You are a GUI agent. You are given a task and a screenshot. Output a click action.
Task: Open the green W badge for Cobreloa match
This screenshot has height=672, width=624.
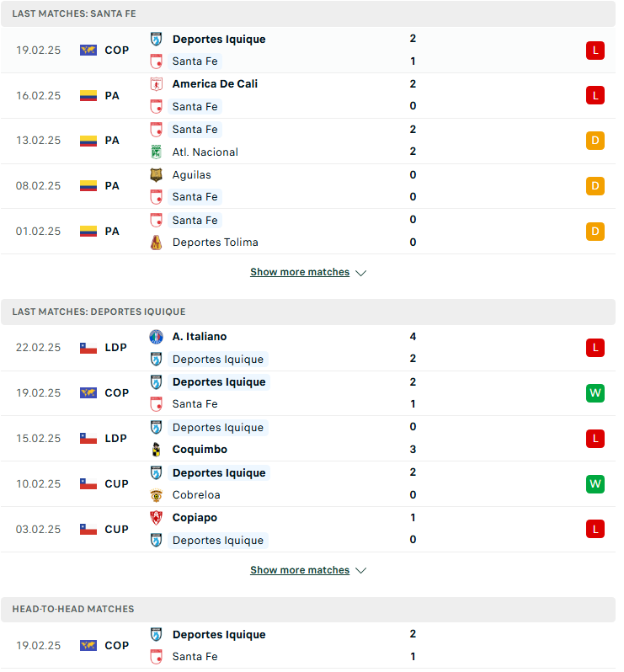(x=595, y=485)
